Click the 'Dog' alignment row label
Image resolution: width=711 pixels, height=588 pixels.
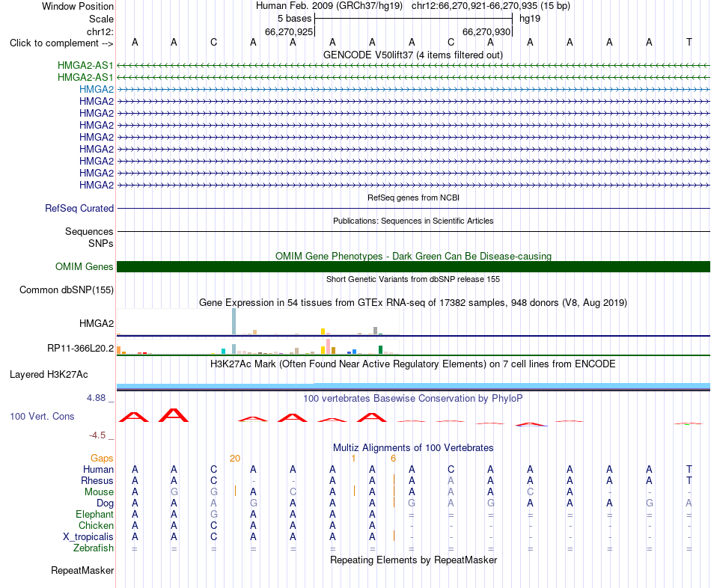105,503
